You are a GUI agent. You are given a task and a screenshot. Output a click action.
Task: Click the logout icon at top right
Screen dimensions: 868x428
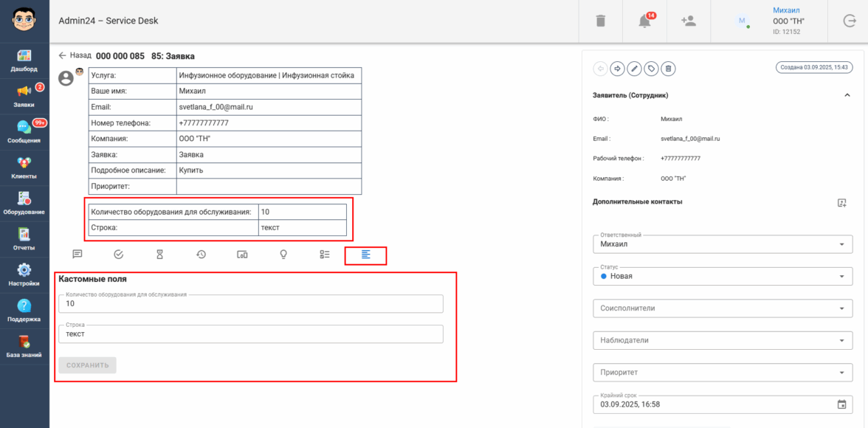click(849, 21)
